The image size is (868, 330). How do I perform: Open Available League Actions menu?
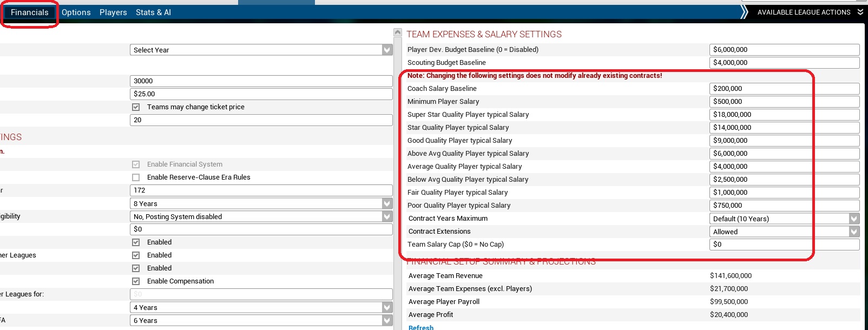[803, 12]
